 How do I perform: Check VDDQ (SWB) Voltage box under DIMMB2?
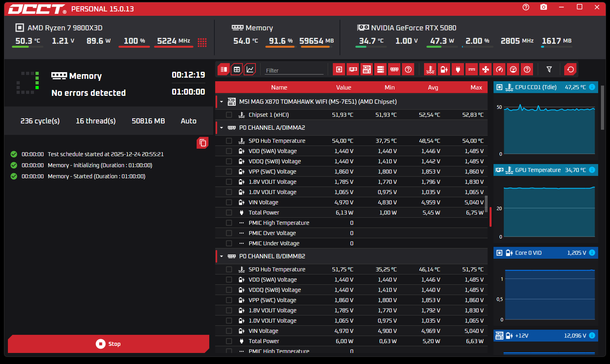229,290
